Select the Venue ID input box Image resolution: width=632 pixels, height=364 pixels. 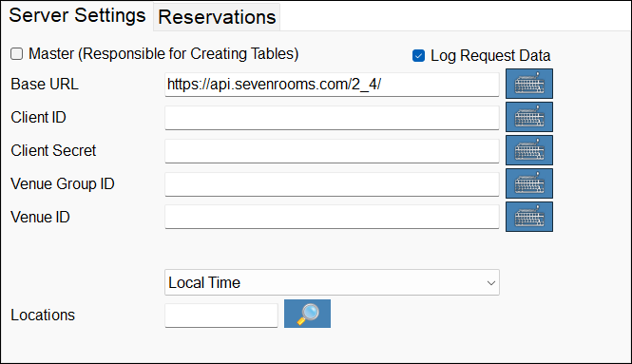tap(332, 217)
